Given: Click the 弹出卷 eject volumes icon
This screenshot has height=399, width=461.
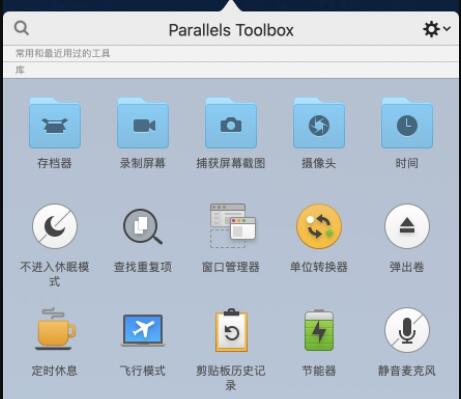Looking at the screenshot, I should coord(407,226).
